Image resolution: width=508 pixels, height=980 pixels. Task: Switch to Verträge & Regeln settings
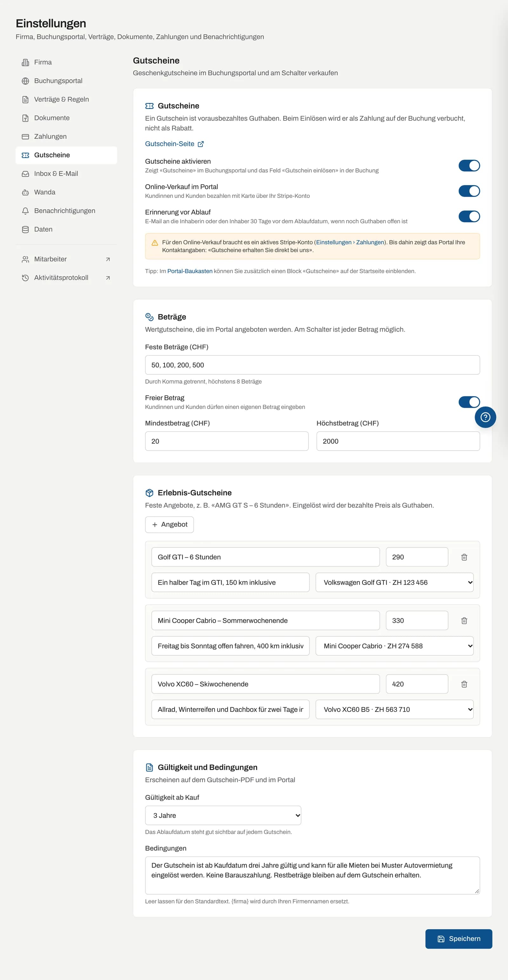tap(66, 100)
